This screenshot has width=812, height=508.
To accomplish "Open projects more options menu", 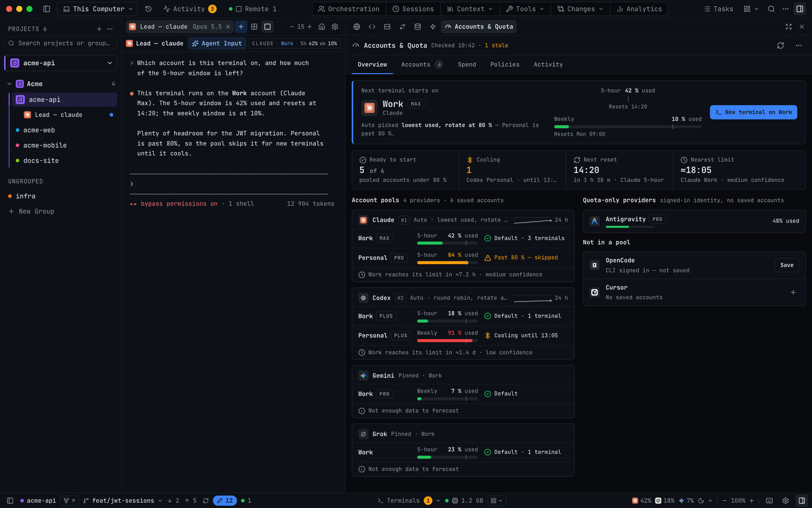I will pyautogui.click(x=110, y=29).
